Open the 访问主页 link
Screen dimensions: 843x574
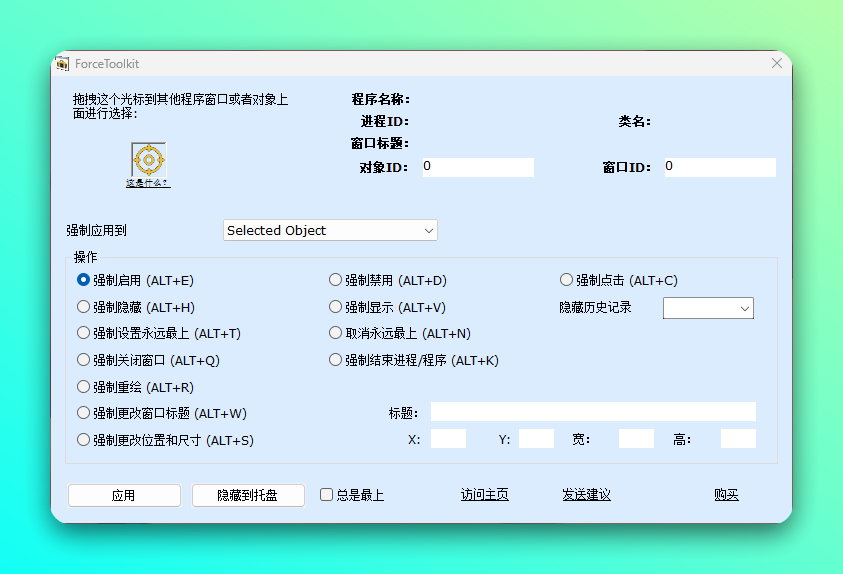point(484,495)
